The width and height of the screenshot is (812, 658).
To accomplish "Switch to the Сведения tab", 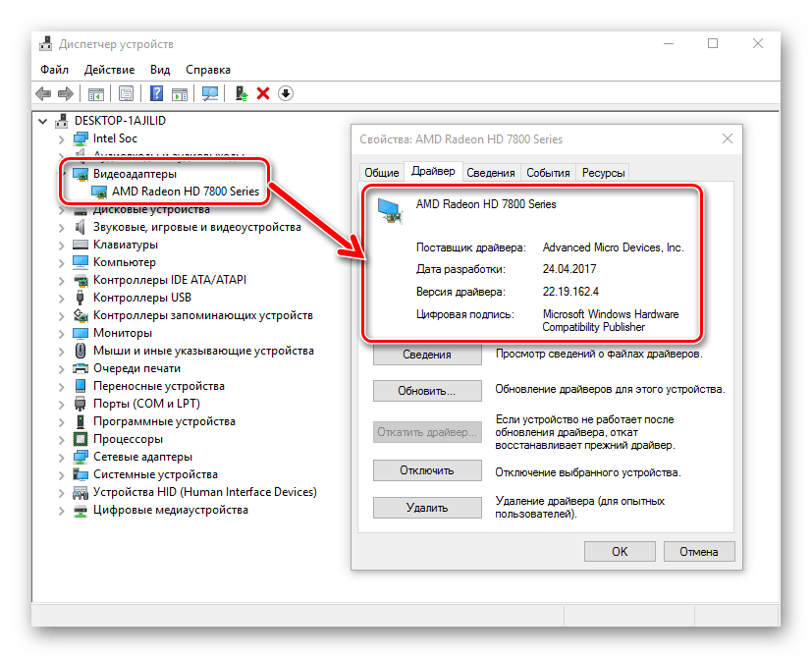I will point(490,173).
